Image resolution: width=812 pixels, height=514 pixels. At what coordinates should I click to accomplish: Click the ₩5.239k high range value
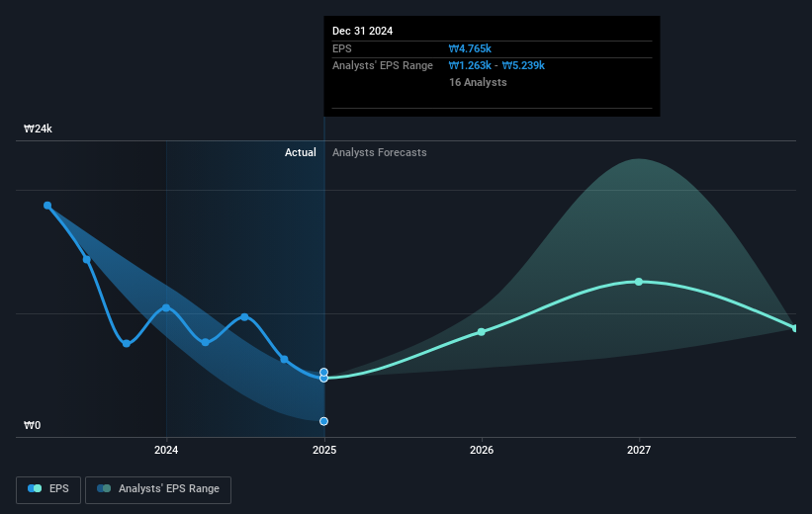tap(523, 66)
